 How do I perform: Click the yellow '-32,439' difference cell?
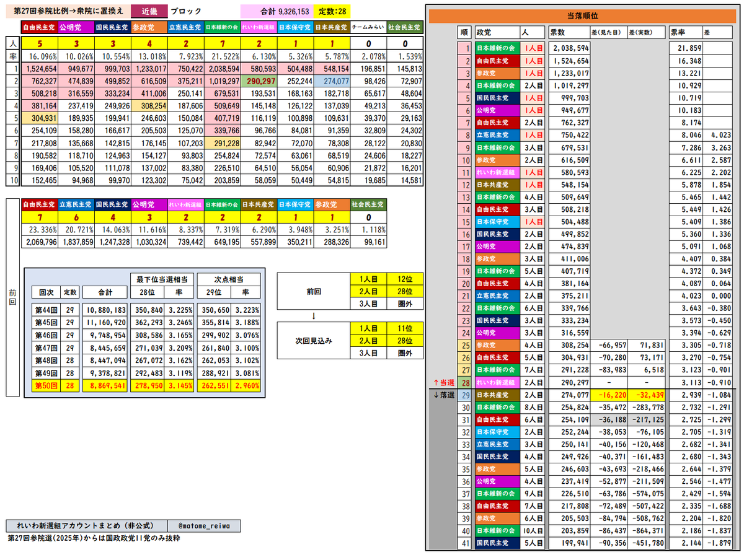tap(647, 394)
